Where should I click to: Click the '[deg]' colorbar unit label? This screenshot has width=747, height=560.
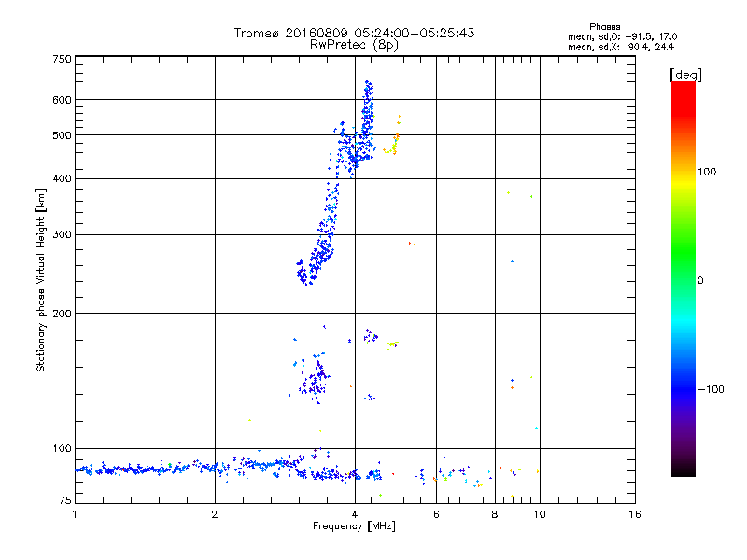click(x=685, y=75)
